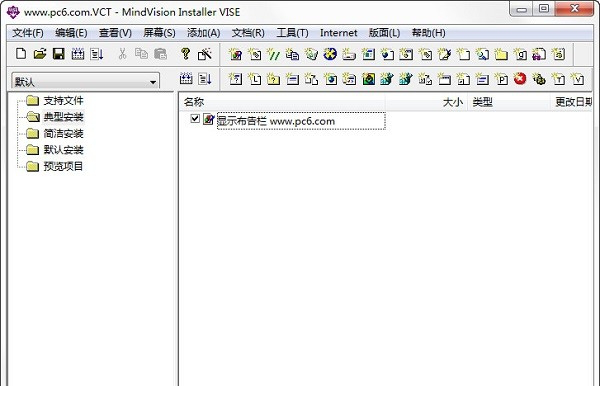Sort by the 大小 column header
This screenshot has height=401, width=600.
click(x=426, y=102)
